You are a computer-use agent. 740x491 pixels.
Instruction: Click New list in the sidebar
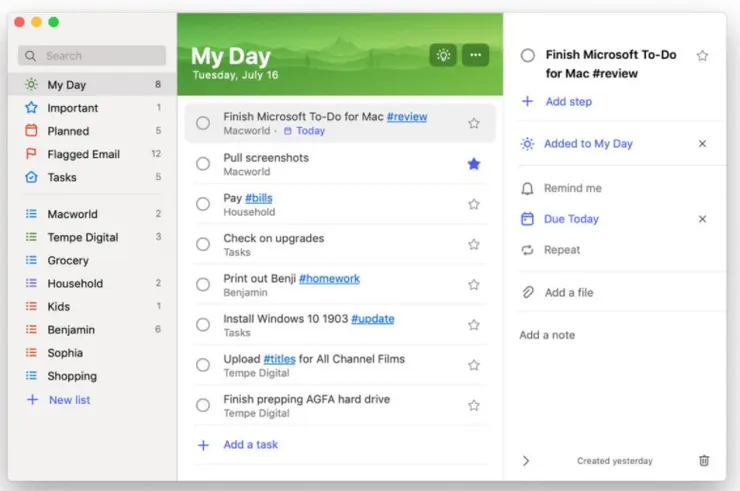[x=69, y=400]
